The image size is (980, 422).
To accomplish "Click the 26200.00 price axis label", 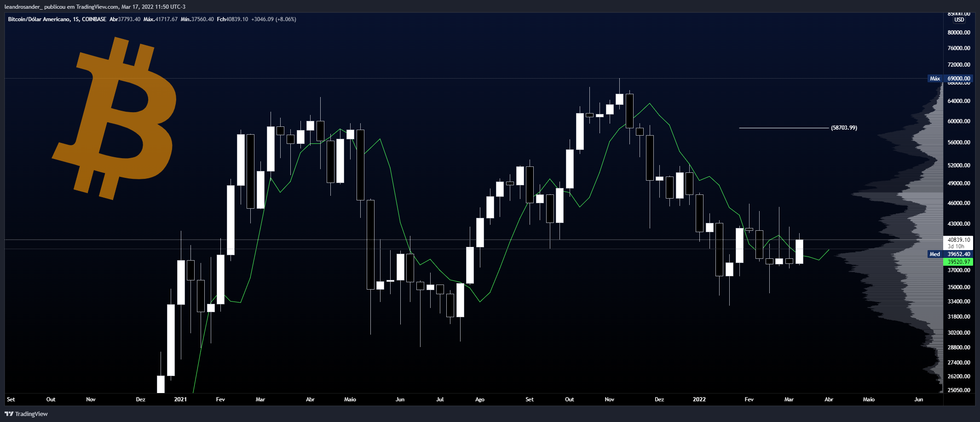I will [x=959, y=376].
